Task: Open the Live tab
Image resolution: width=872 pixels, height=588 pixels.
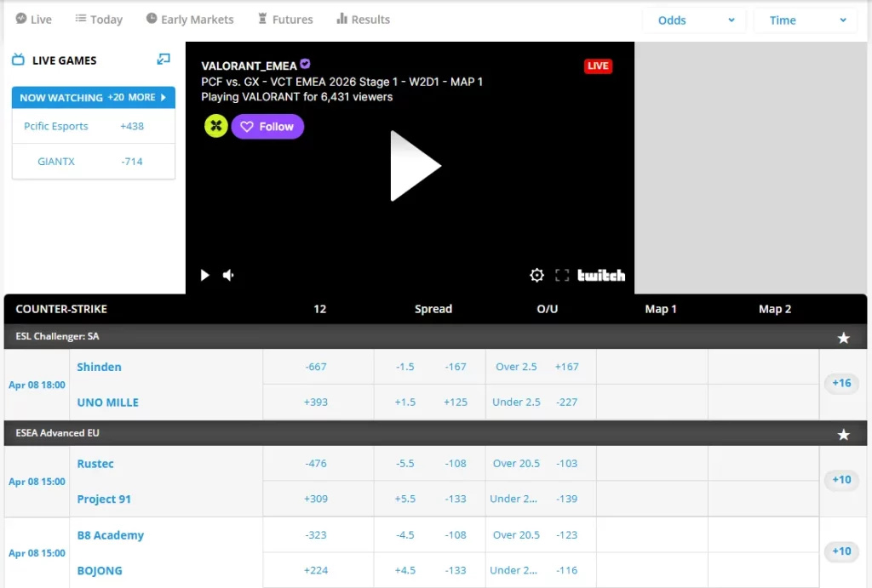Action: [33, 20]
